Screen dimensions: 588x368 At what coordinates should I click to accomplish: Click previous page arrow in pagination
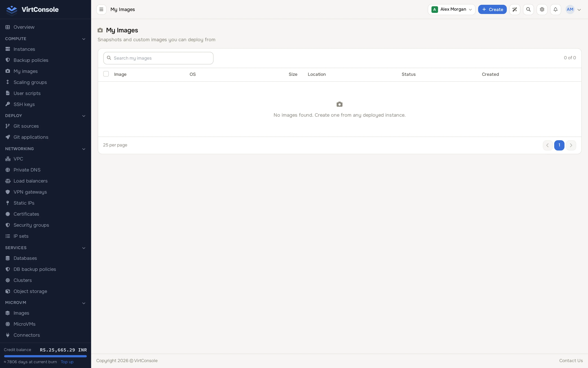point(548,145)
